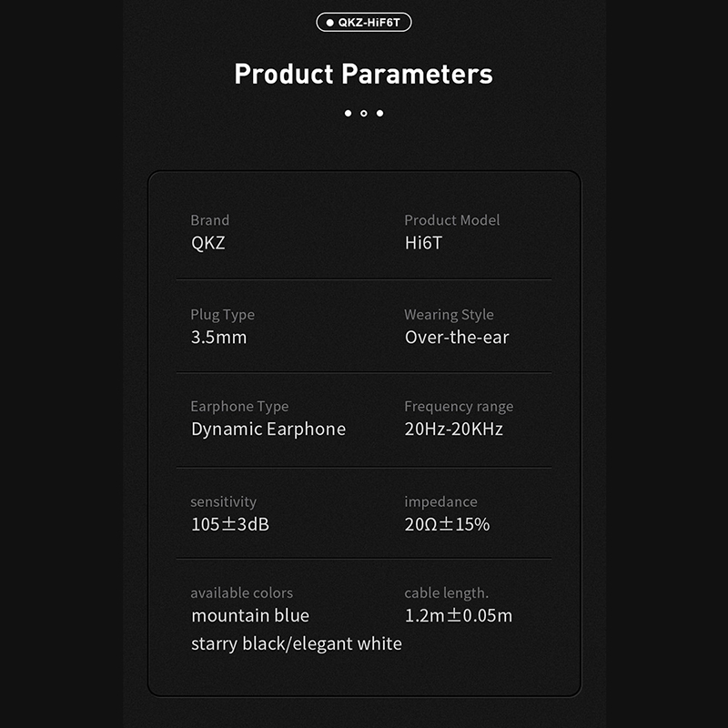Select the Over-the-ear wearing style value
Image resolution: width=728 pixels, height=728 pixels.
(x=457, y=338)
